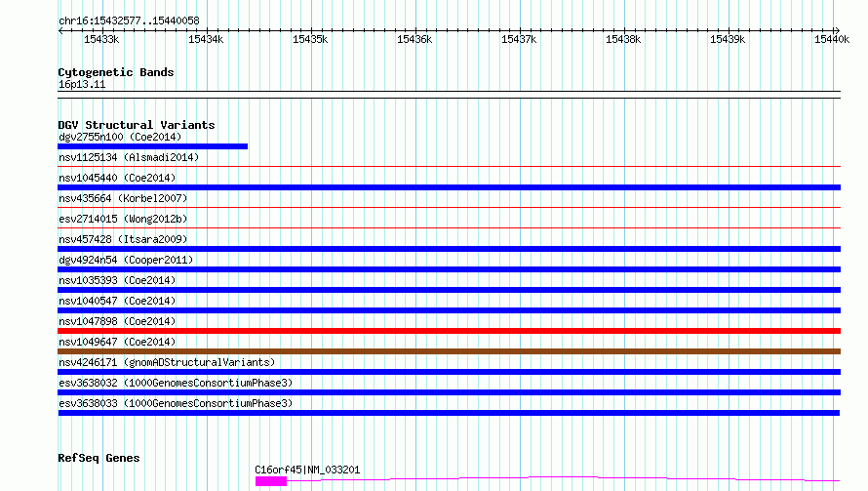The height and width of the screenshot is (491, 868).
Task: Click the thin red line of nsv1125134
Action: pos(449,166)
